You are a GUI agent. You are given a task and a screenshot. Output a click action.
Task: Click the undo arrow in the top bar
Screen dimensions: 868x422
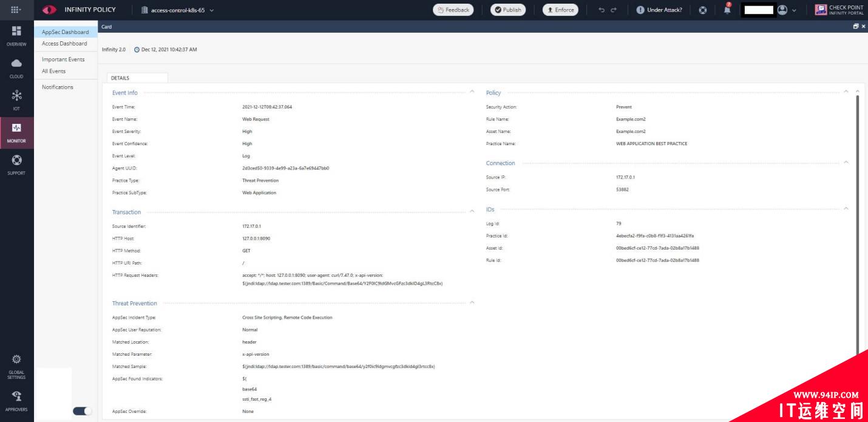pyautogui.click(x=602, y=10)
